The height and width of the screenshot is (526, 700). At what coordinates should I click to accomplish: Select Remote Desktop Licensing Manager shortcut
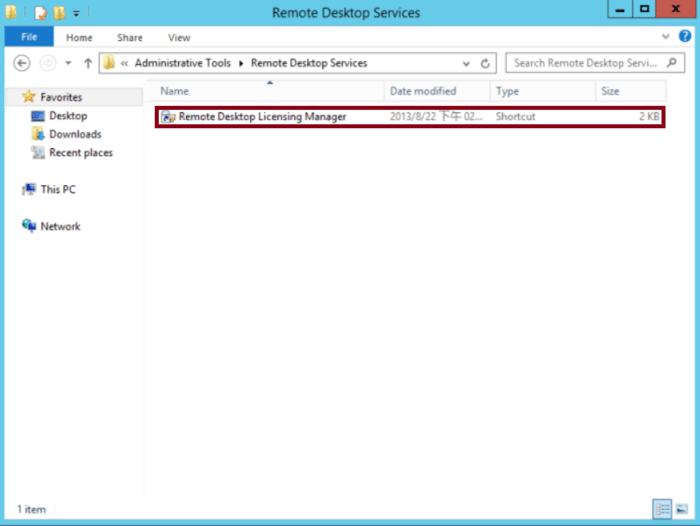[410, 117]
